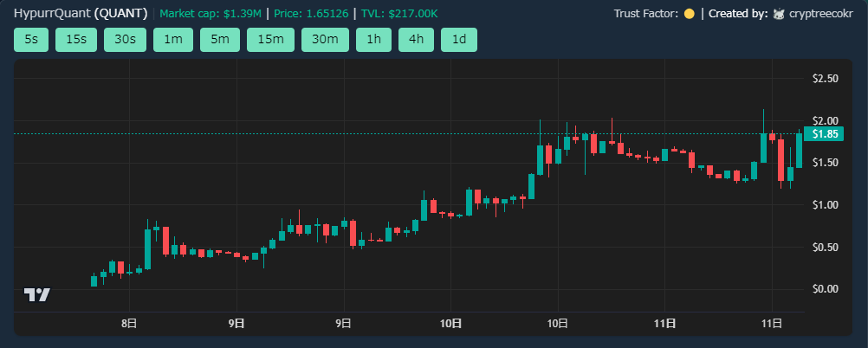Click the Market cap: $1.39M value
Image resolution: width=868 pixels, height=348 pixels.
coord(211,13)
